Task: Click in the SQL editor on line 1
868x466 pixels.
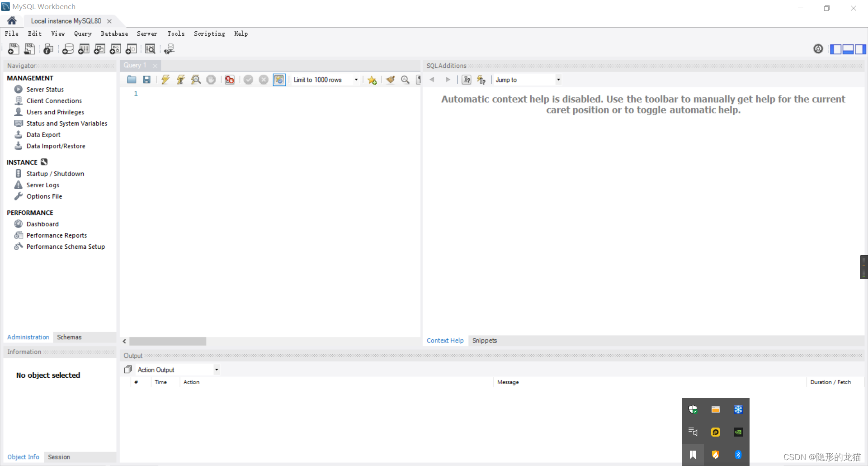Action: (280, 94)
